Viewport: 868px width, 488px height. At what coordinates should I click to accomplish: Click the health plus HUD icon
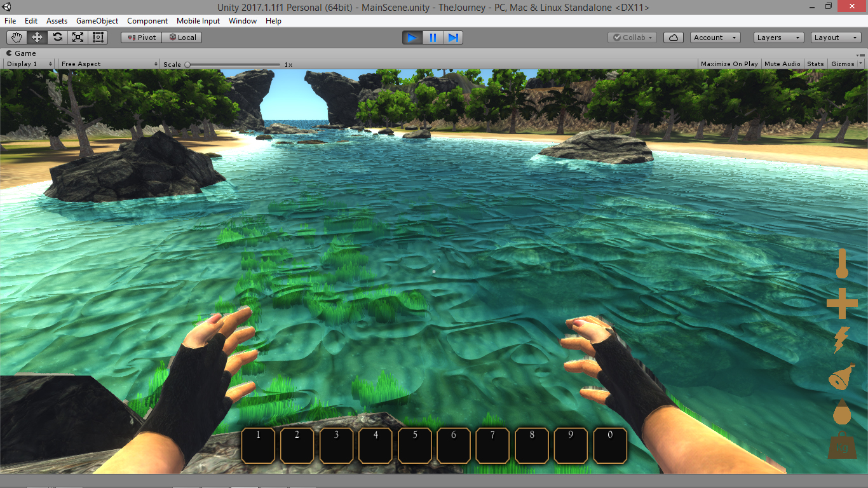point(842,303)
